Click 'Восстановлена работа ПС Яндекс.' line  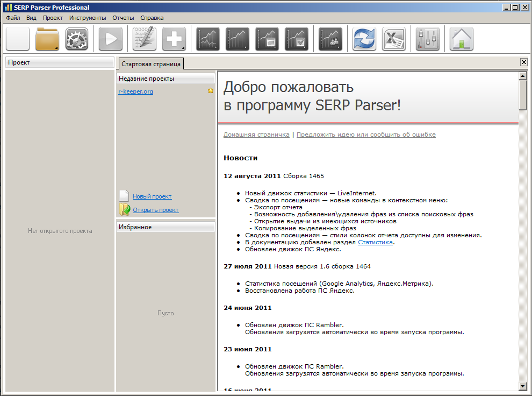[x=300, y=291]
